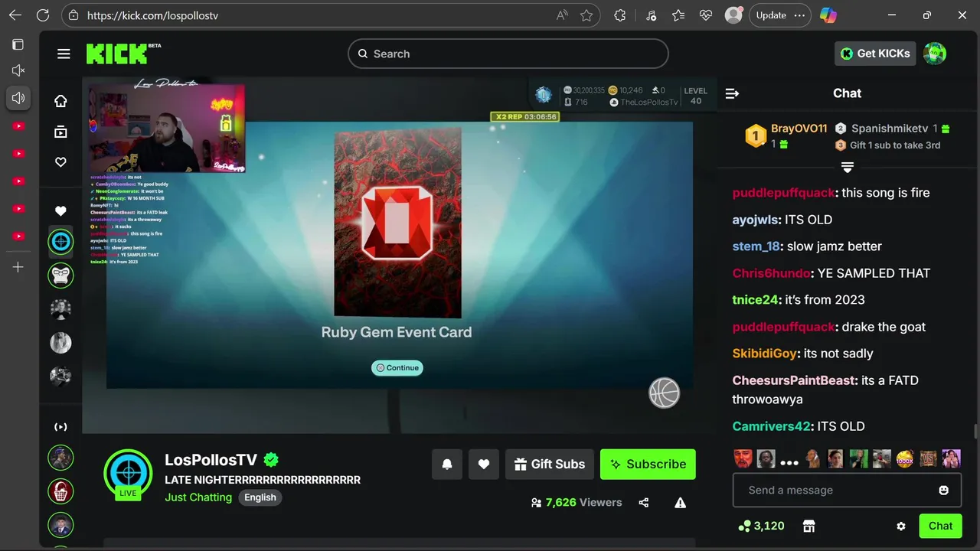980x551 pixels.
Task: Click the green Subscribe button
Action: coord(648,465)
